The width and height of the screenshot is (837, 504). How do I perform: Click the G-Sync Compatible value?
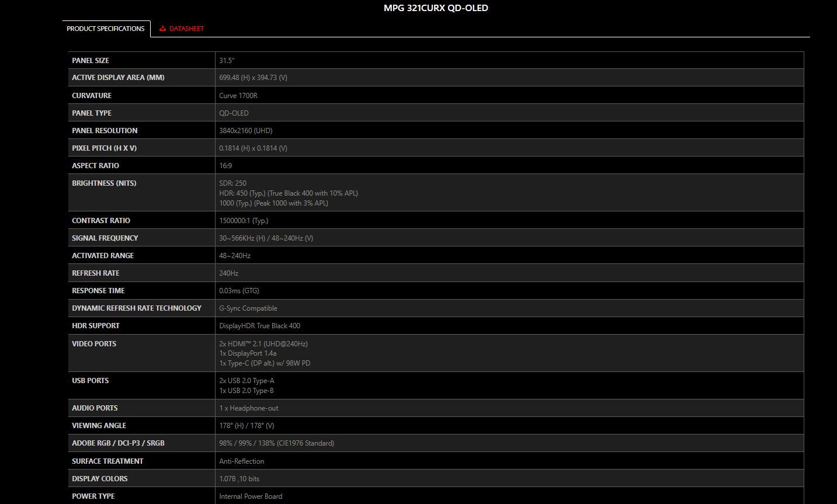248,308
